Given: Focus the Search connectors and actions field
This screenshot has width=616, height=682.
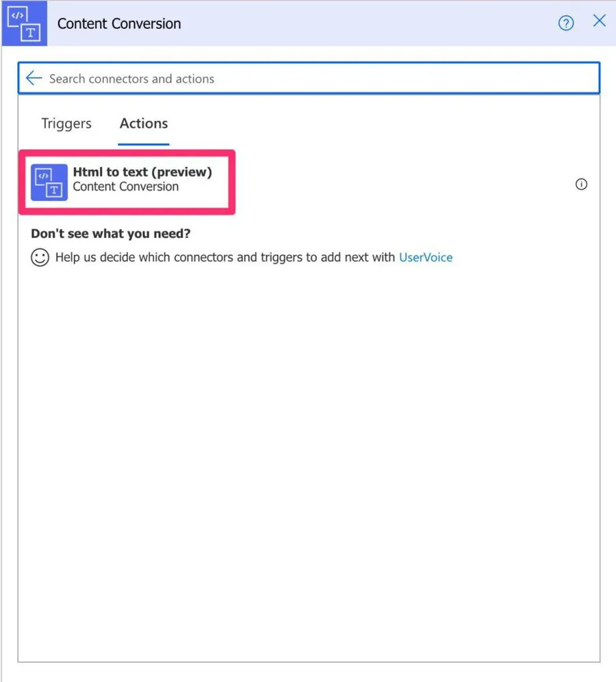Looking at the screenshot, I should (308, 79).
